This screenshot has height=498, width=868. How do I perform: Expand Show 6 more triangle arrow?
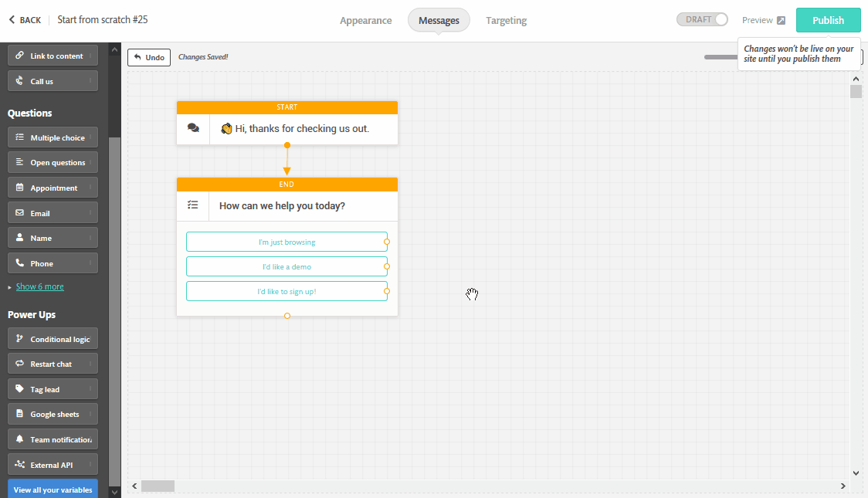pos(10,287)
